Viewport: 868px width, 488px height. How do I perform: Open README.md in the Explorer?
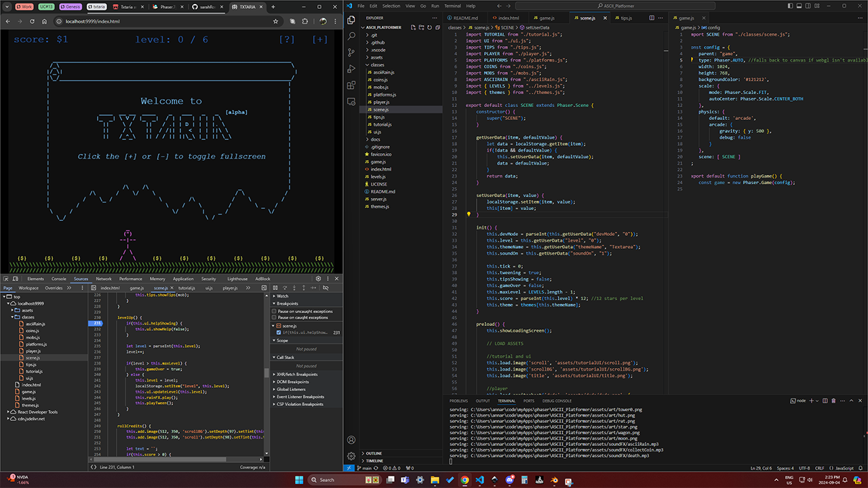[x=382, y=191]
